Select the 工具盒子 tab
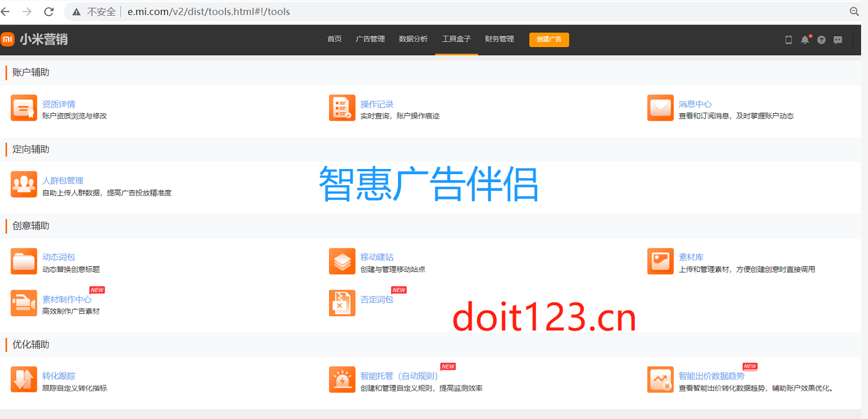This screenshot has width=868, height=419. 457,39
